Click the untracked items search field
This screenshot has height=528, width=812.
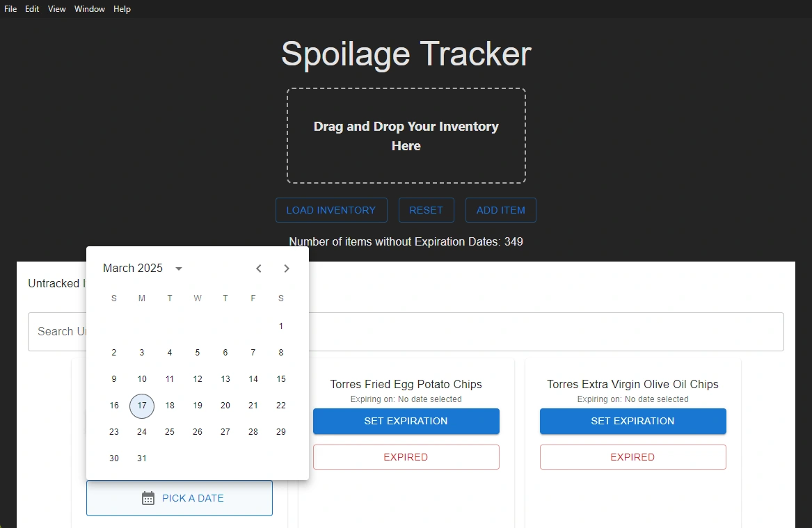coord(543,332)
